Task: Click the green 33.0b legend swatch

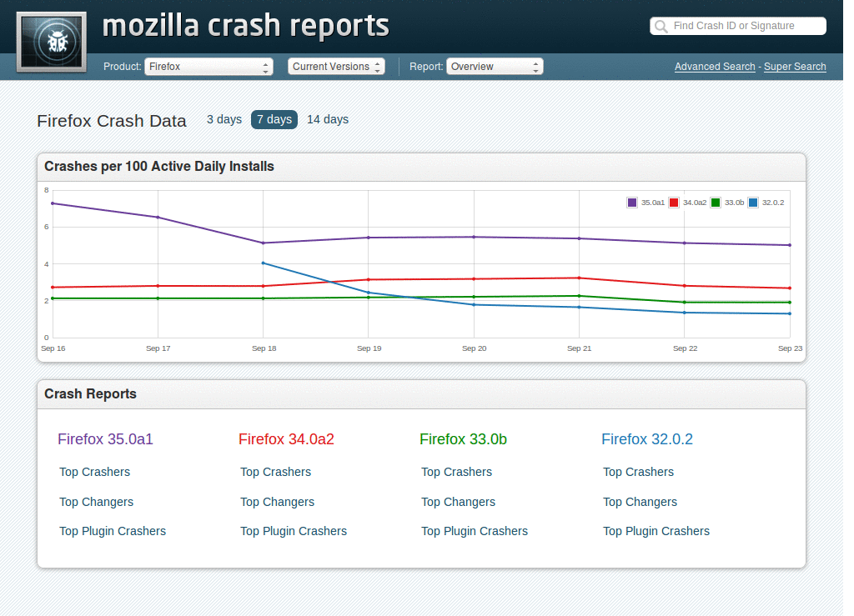Action: point(716,203)
